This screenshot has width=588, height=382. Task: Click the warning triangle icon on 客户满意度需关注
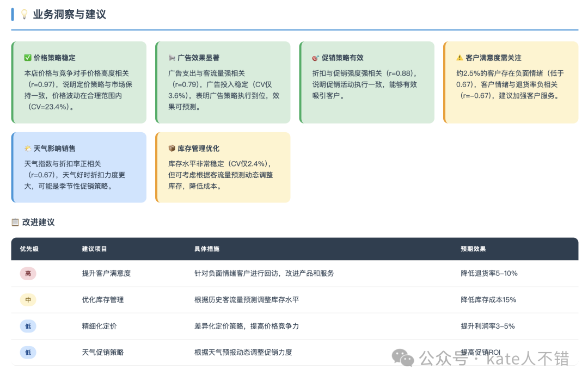click(460, 58)
